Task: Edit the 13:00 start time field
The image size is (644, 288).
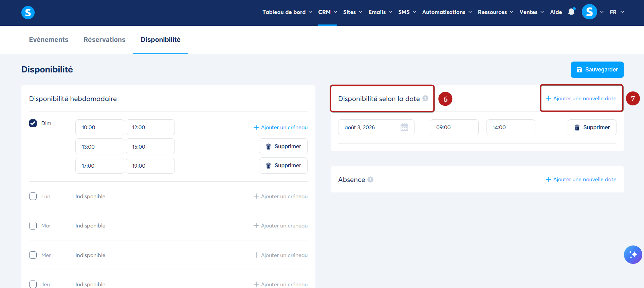Action: (100, 147)
